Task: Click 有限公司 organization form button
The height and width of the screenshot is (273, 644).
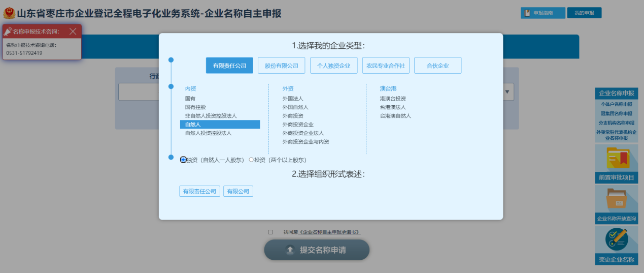Action: click(238, 191)
